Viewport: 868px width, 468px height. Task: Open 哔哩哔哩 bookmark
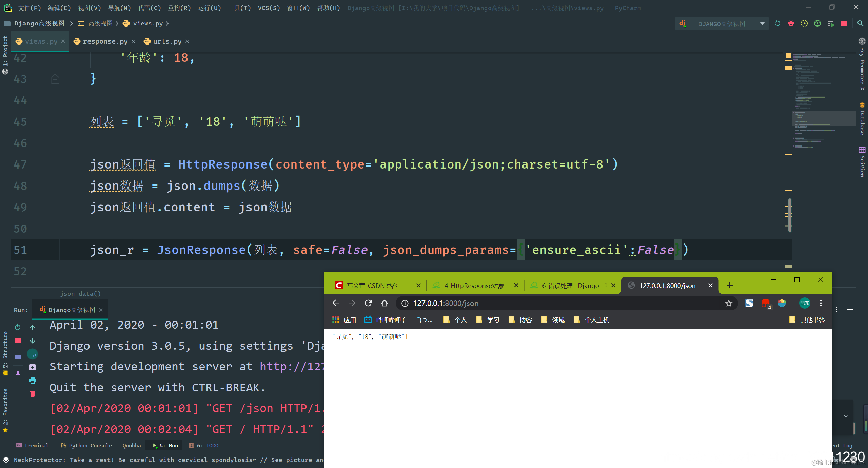[x=398, y=320]
